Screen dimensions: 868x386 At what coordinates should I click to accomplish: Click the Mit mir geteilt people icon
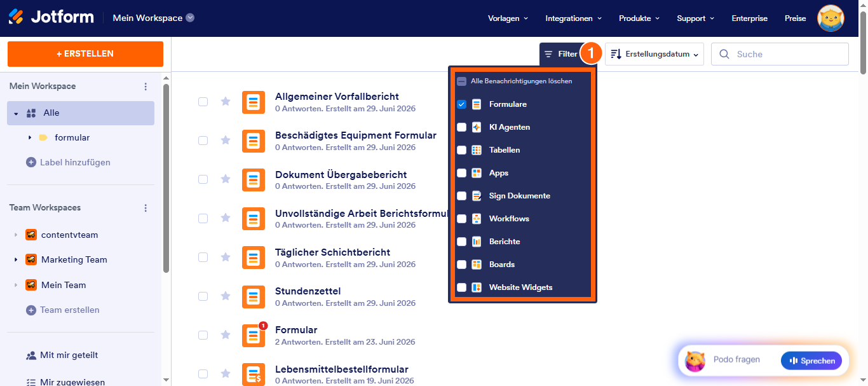(x=31, y=355)
